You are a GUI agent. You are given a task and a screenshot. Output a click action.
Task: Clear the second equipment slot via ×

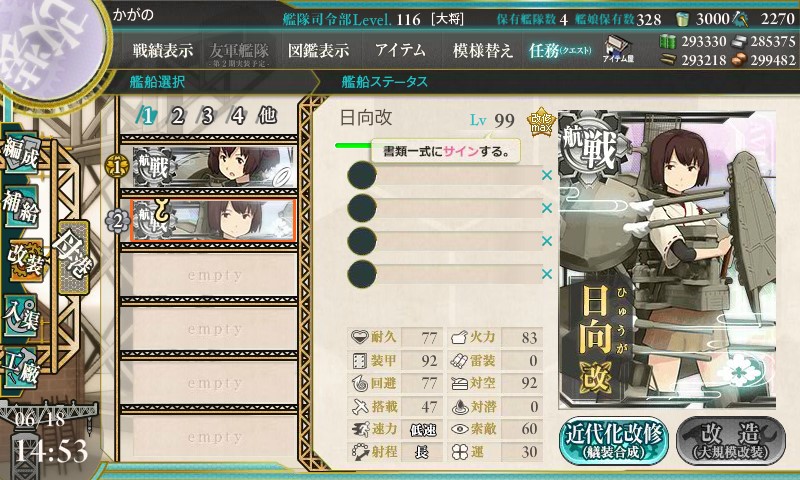pos(546,208)
